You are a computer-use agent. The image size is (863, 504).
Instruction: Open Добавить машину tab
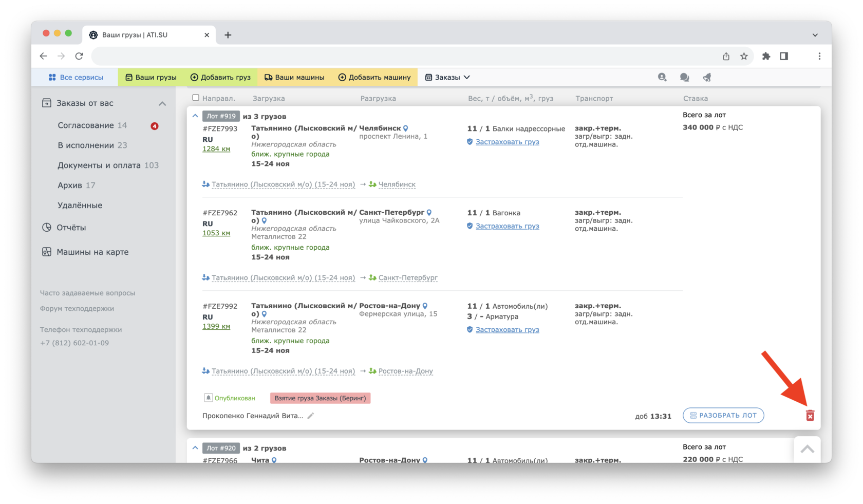coord(374,77)
